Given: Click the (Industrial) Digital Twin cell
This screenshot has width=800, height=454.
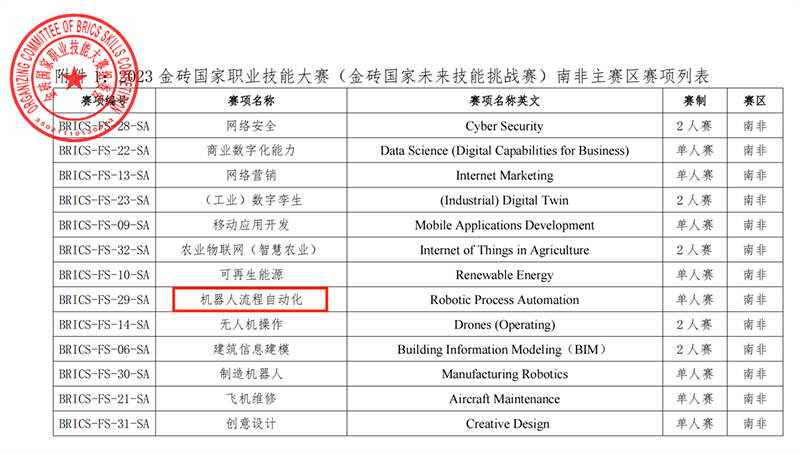Looking at the screenshot, I should [504, 200].
